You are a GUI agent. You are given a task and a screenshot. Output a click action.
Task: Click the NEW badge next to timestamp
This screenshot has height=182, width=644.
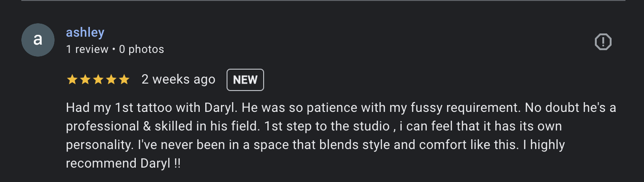[x=245, y=80]
